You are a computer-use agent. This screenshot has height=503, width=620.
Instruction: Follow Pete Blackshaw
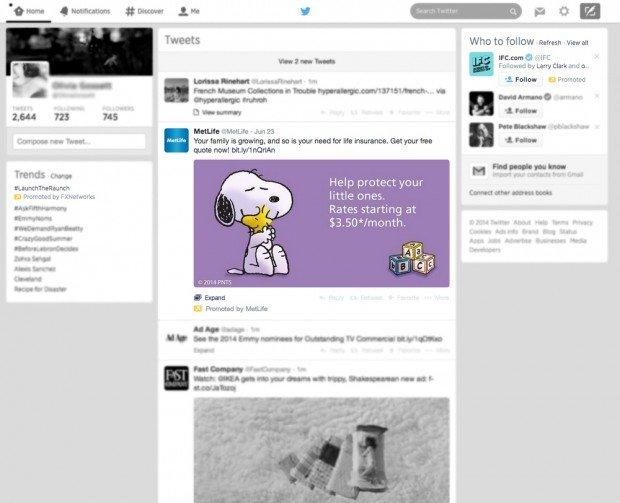(521, 140)
